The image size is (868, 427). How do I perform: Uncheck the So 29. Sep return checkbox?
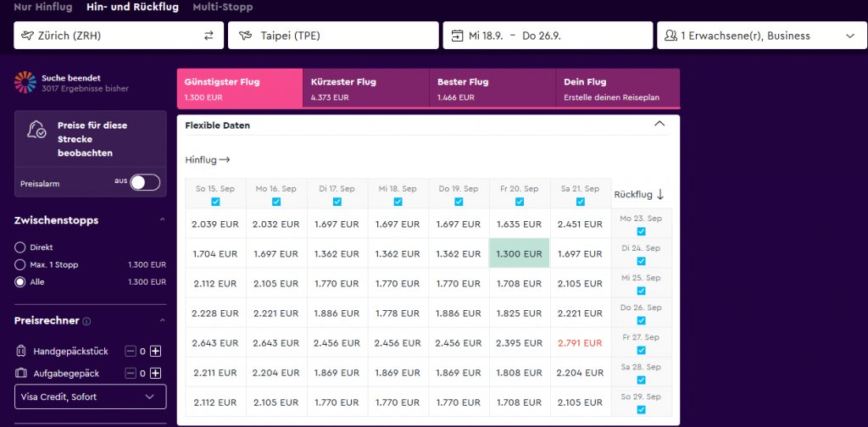pyautogui.click(x=641, y=410)
